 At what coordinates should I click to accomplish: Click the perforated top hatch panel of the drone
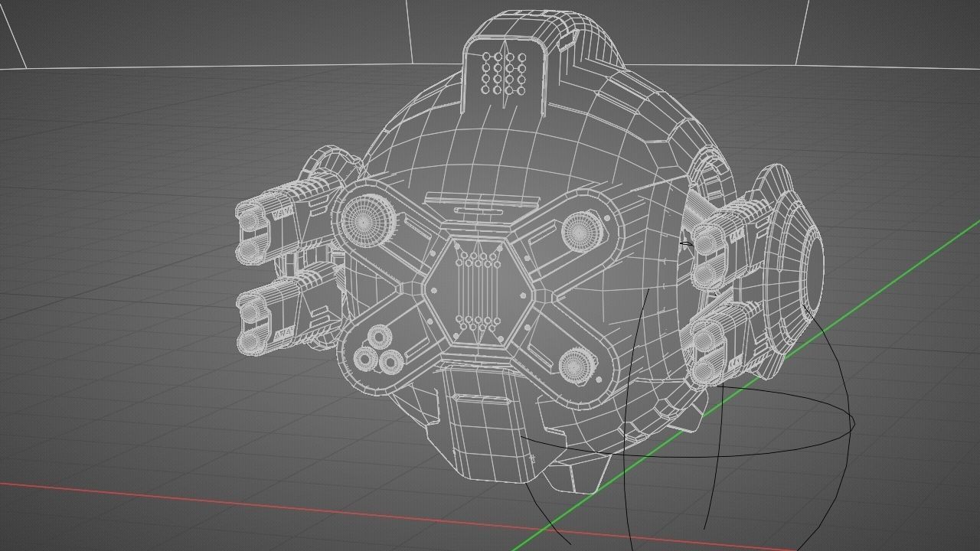[x=505, y=75]
